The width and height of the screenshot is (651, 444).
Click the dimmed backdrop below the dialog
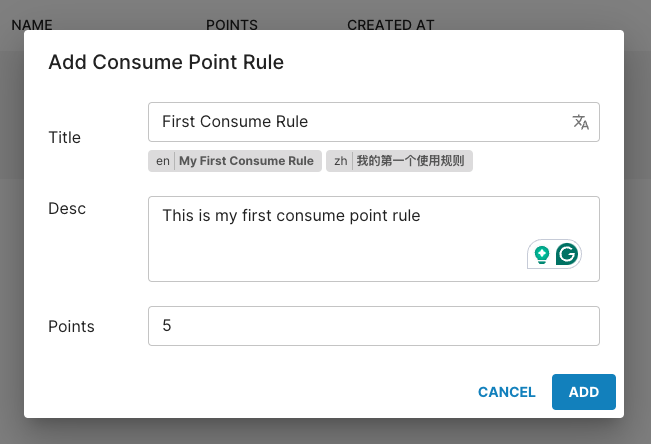(x=325, y=432)
